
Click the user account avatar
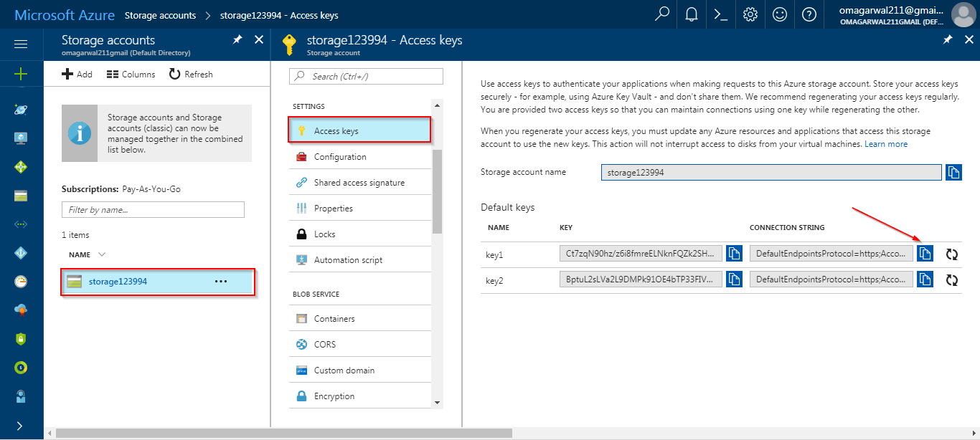coord(963,14)
